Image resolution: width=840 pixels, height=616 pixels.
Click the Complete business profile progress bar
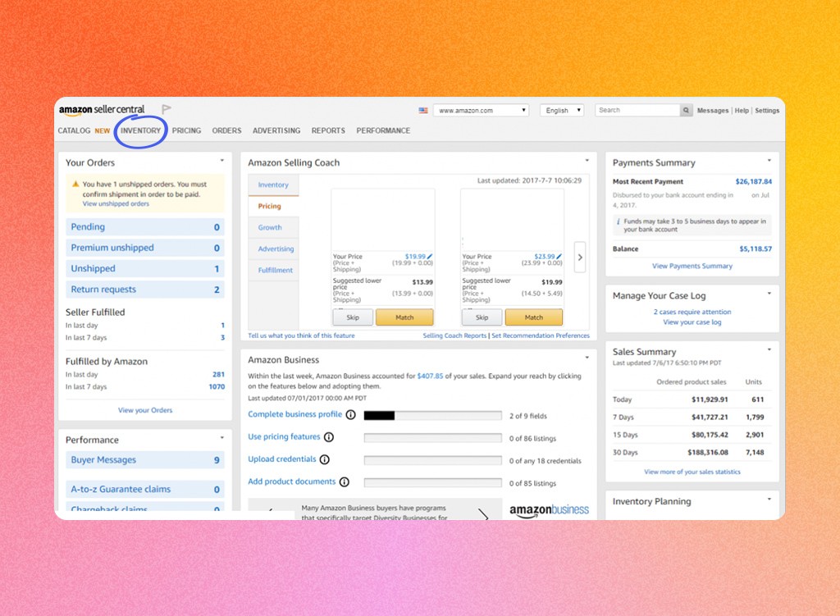pos(433,416)
